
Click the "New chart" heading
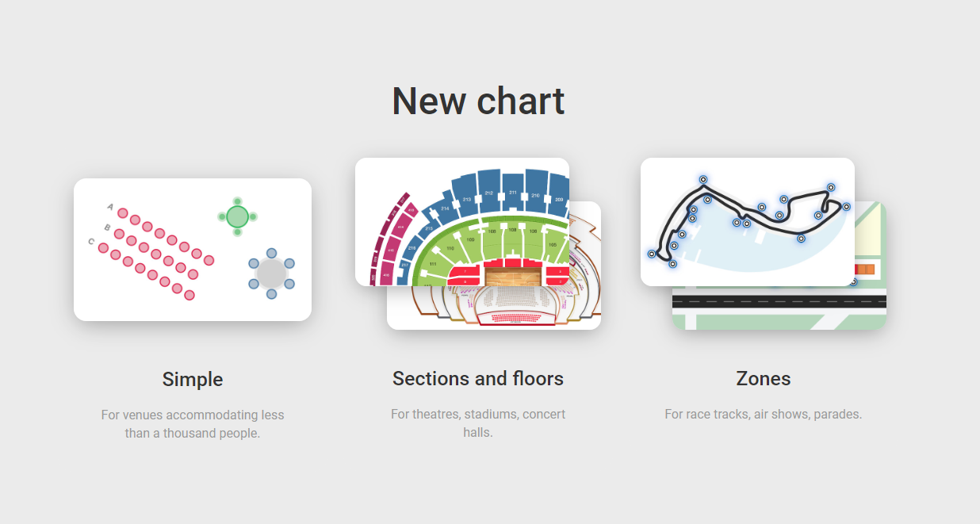478,101
